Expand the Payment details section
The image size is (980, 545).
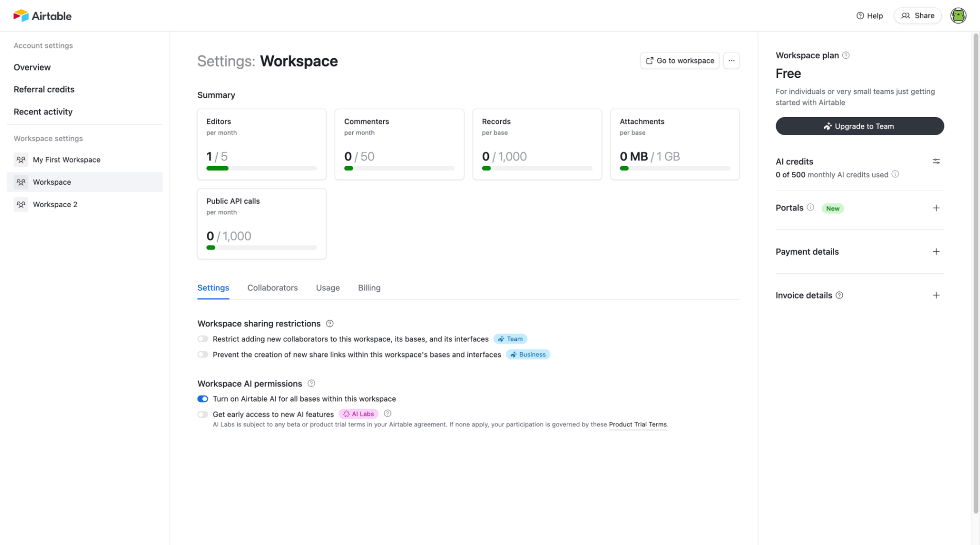click(x=936, y=252)
